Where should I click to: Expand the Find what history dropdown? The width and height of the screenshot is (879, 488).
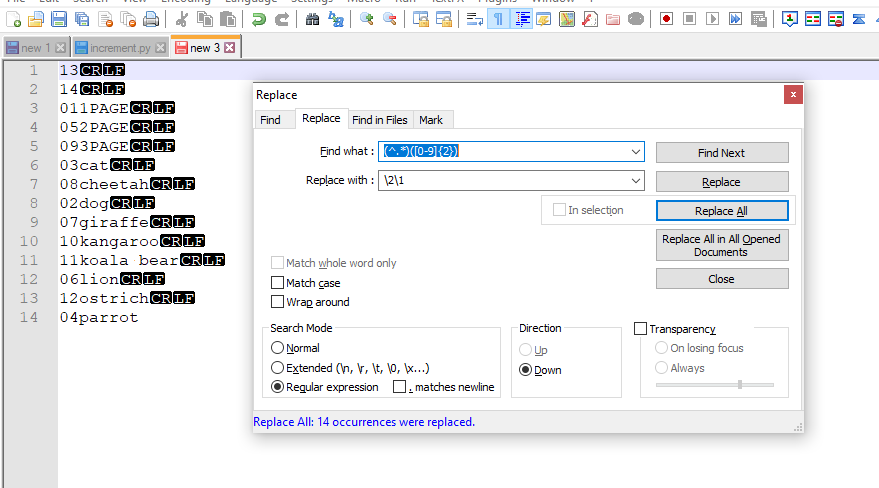tap(636, 151)
